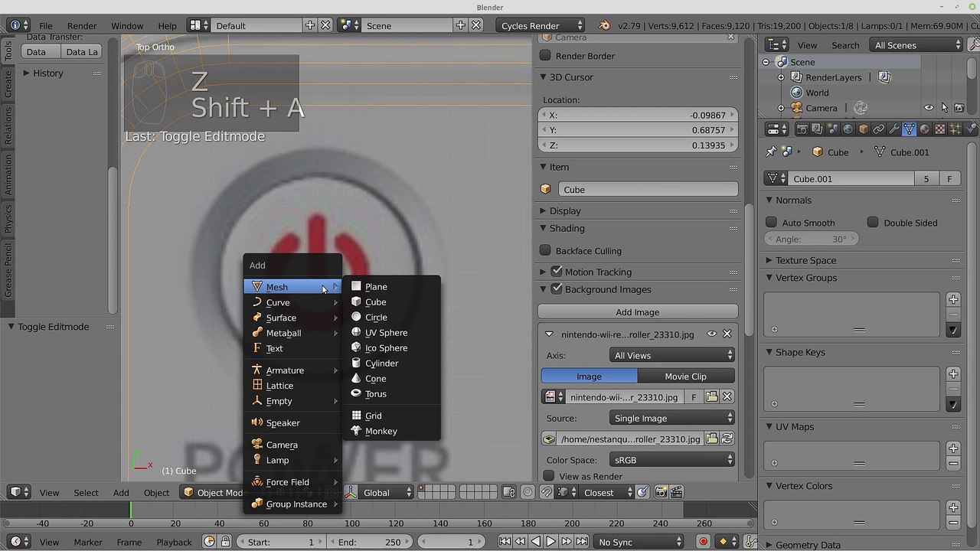
Task: Add a new vertex group with plus
Action: coord(953,299)
